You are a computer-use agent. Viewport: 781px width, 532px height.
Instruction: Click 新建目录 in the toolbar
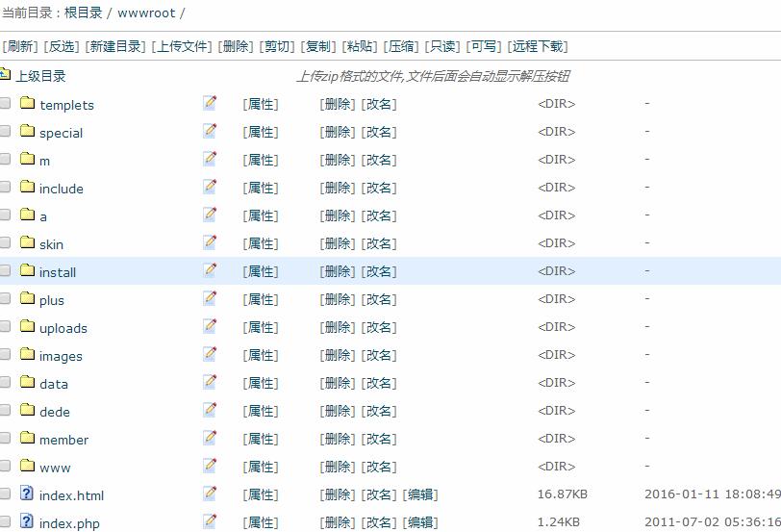click(x=115, y=46)
